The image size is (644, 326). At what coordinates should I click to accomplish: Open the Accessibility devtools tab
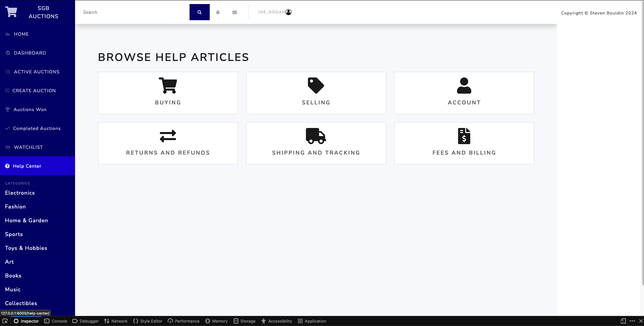[x=276, y=321]
